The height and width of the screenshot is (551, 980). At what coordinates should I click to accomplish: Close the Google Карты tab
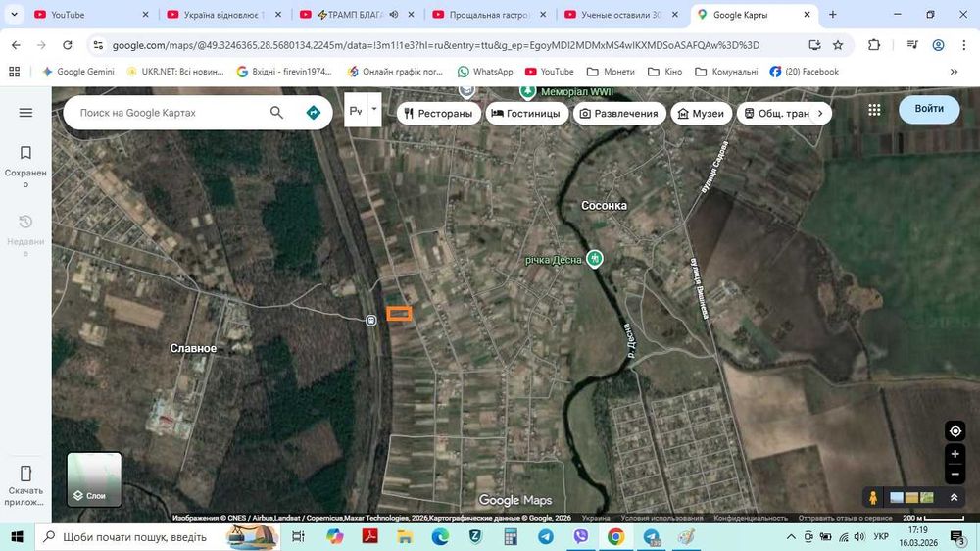pos(807,15)
